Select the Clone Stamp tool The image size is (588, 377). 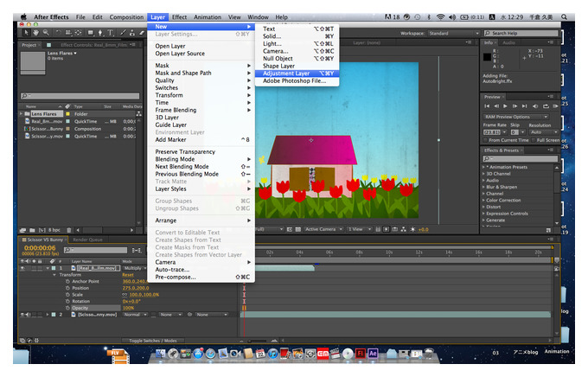pos(132,33)
